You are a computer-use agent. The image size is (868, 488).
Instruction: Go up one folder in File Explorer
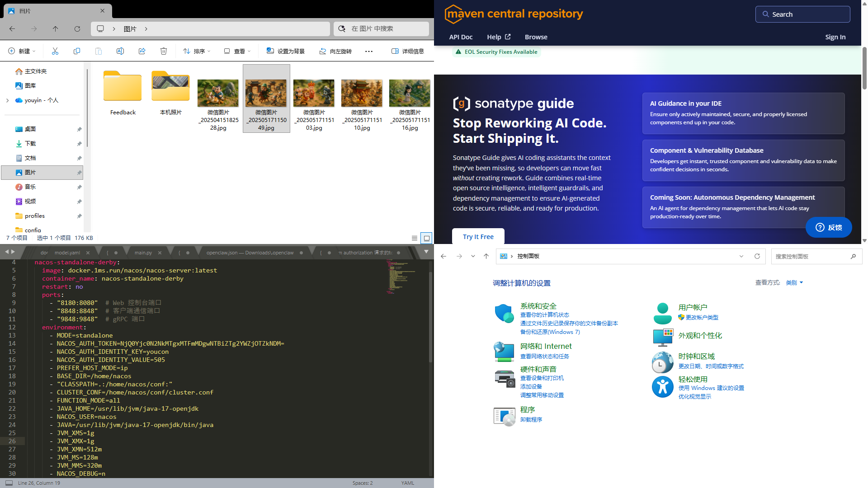[x=56, y=28]
